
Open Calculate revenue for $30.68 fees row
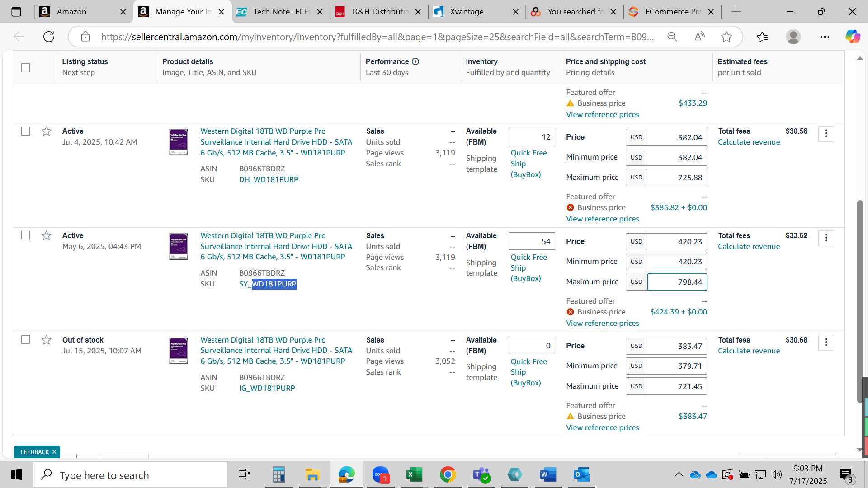coord(749,351)
